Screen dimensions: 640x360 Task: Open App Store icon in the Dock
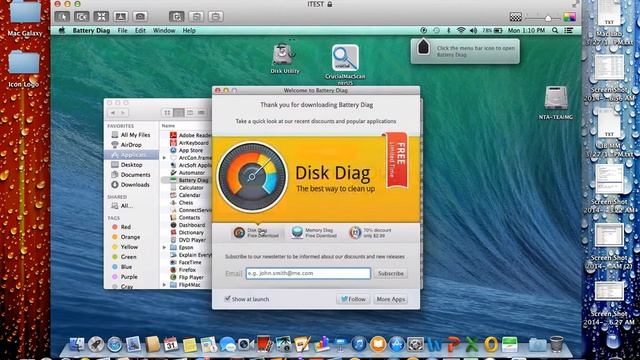[396, 344]
